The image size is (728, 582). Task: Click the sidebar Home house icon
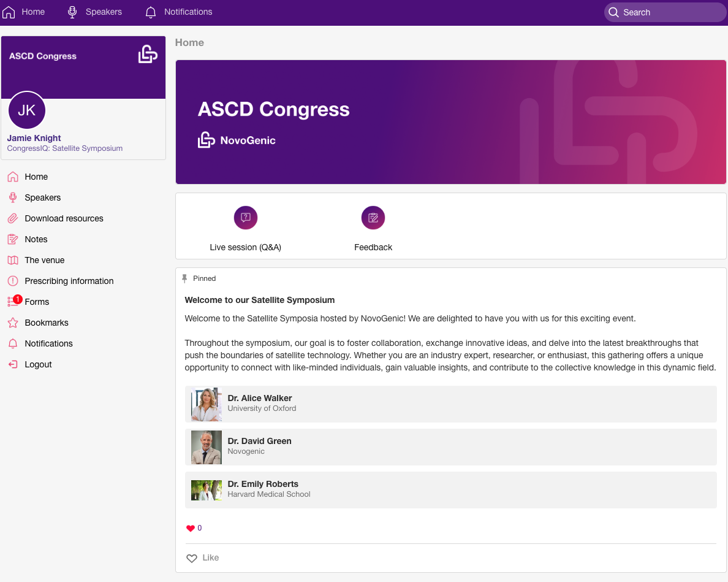(x=13, y=177)
